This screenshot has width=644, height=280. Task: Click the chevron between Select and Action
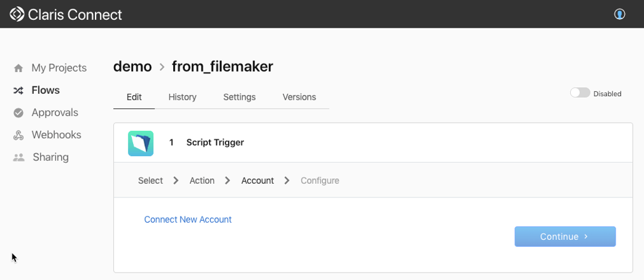pos(176,181)
